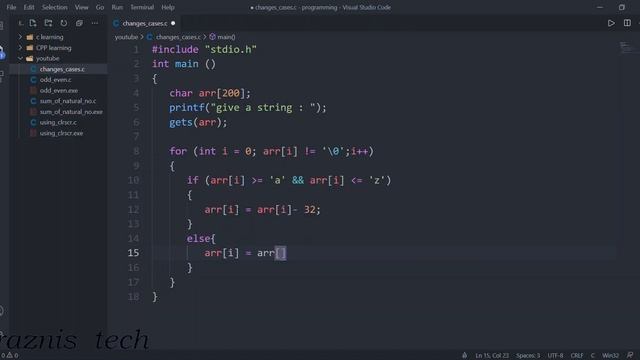Click the #include "stdio.h" line
640x360 pixels.
[204, 49]
